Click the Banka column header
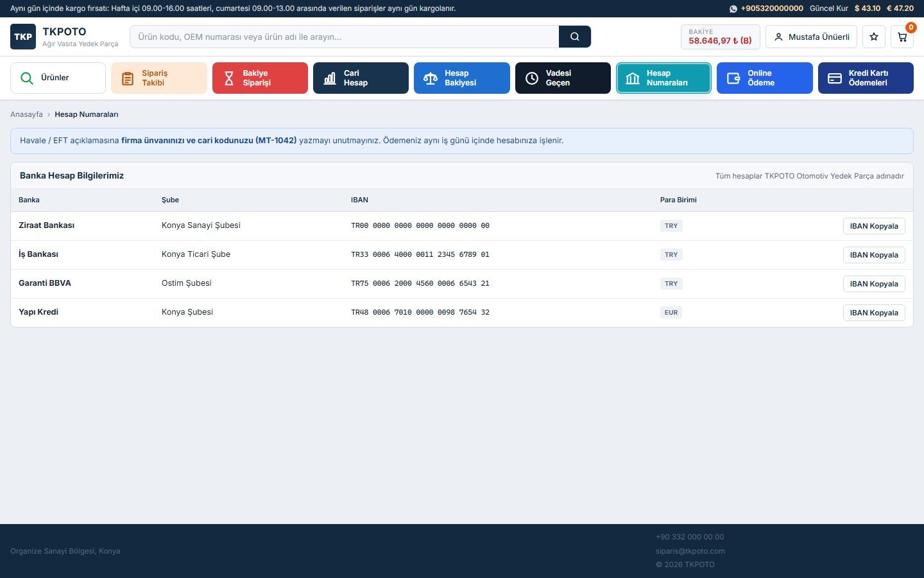The height and width of the screenshot is (578, 924). coord(29,200)
